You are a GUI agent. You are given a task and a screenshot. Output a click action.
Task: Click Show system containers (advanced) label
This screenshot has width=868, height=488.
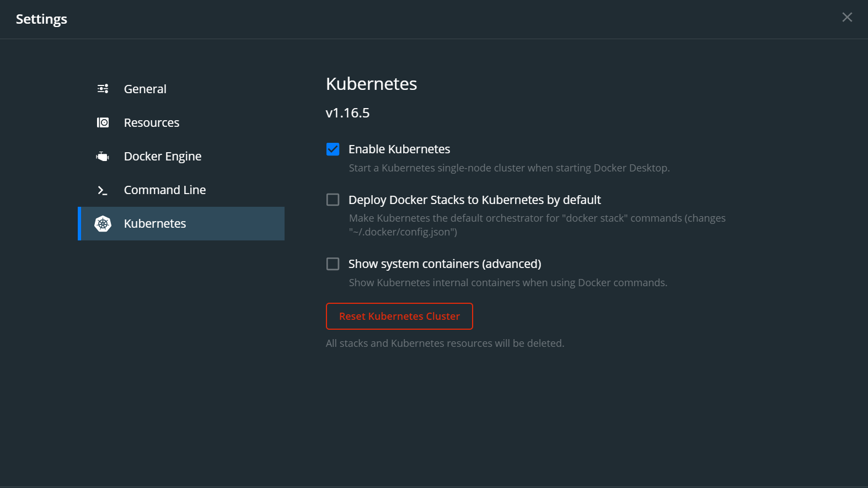(444, 264)
